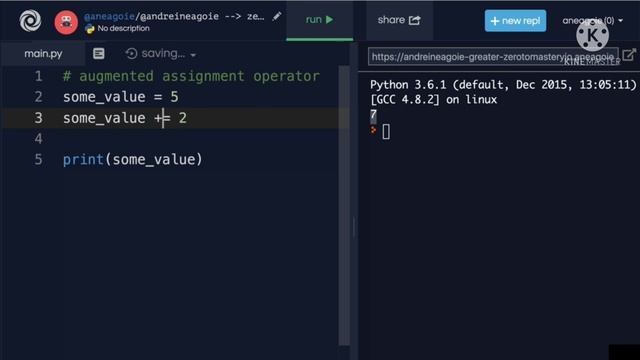
Task: Click the @aneagoie username link
Action: click(109, 16)
